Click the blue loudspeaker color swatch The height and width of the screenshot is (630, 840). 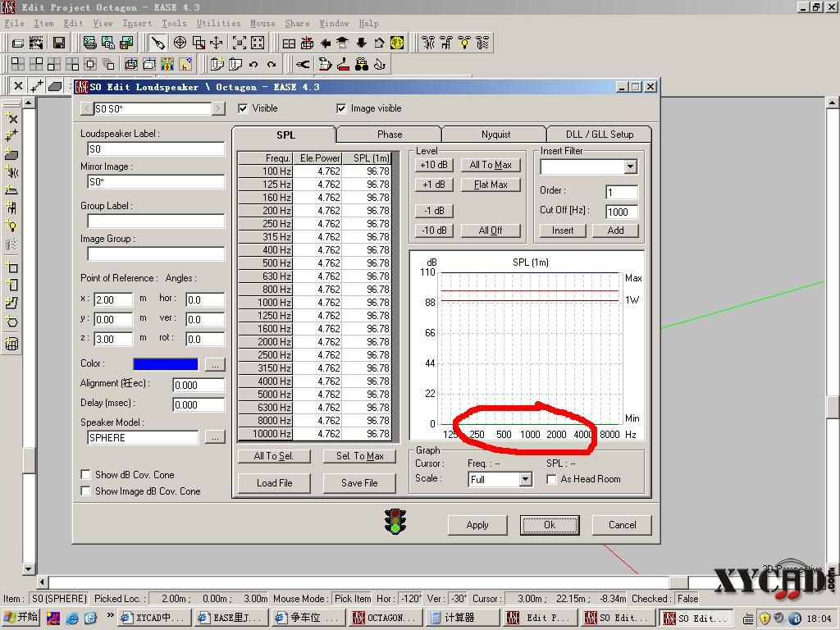[166, 364]
